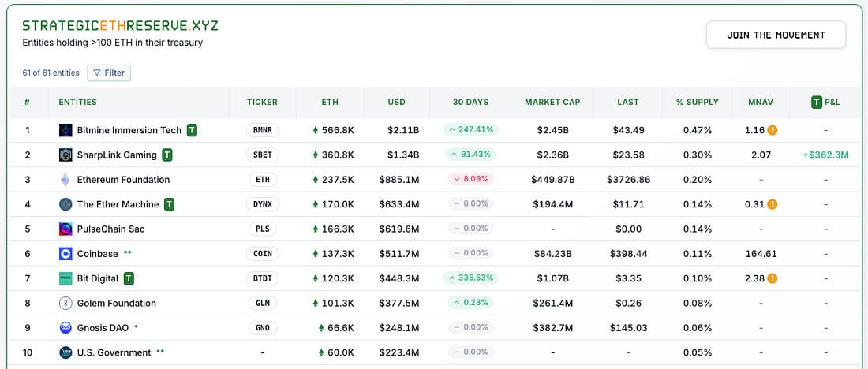Sort table by MARKET CAP header
868x369 pixels.
click(x=552, y=102)
